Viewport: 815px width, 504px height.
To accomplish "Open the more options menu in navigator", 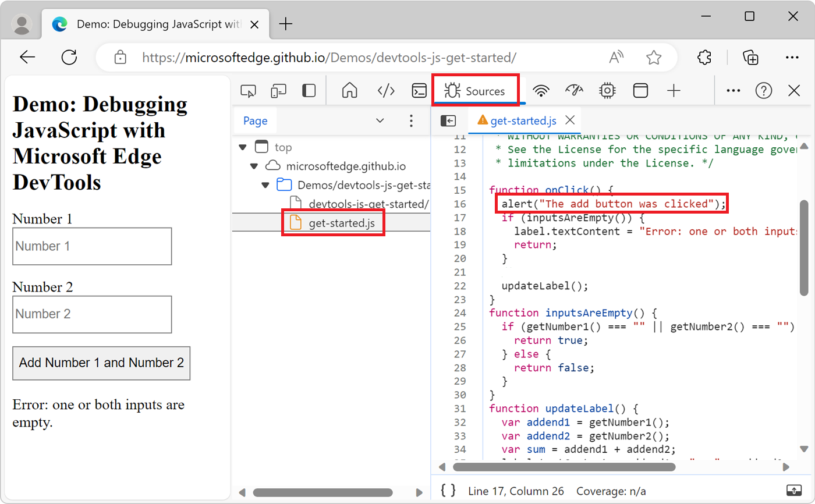I will [412, 120].
